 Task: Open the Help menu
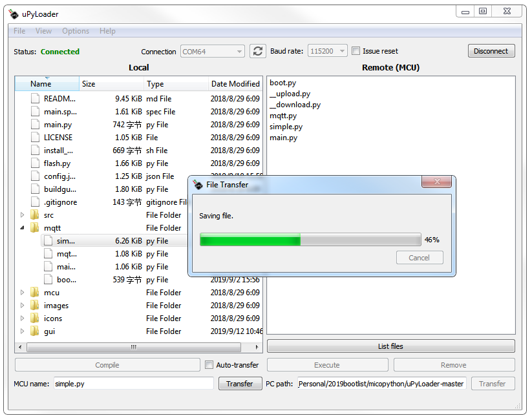[x=107, y=31]
